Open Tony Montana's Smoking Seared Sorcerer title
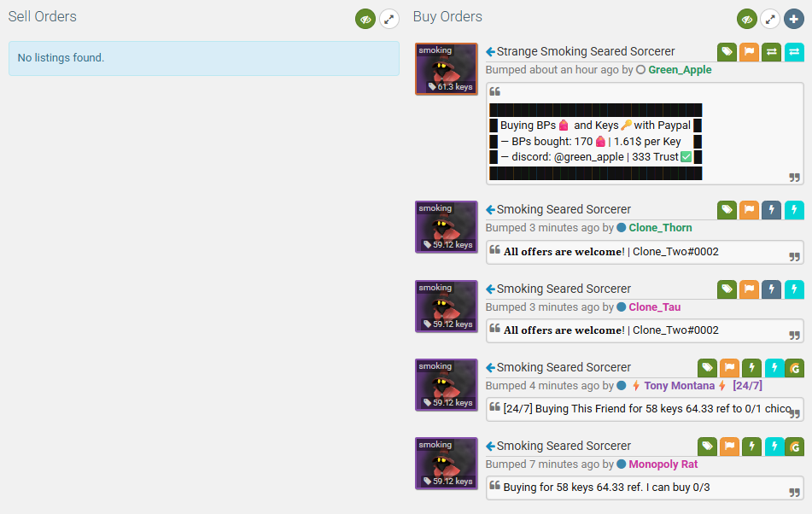812x514 pixels. click(x=564, y=367)
